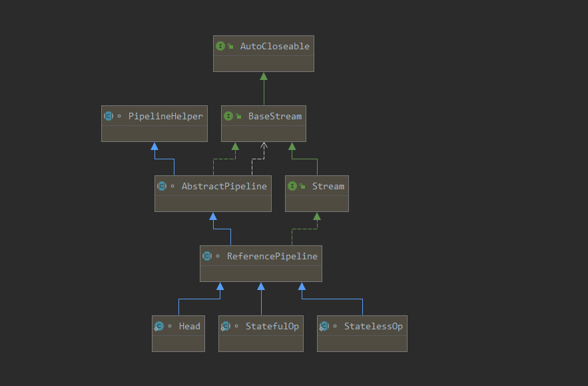The width and height of the screenshot is (588, 386).
Task: Select the StatefulOp node label
Action: pos(272,326)
